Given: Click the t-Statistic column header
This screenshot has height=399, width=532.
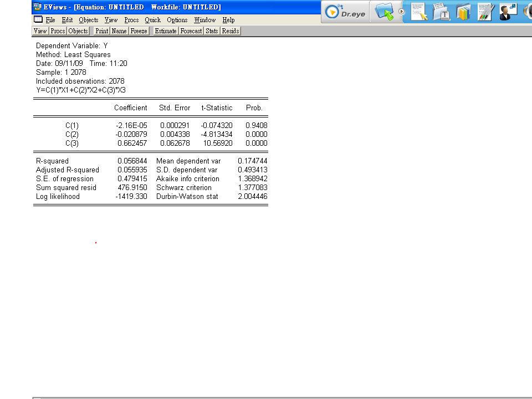Looking at the screenshot, I should click(217, 108).
